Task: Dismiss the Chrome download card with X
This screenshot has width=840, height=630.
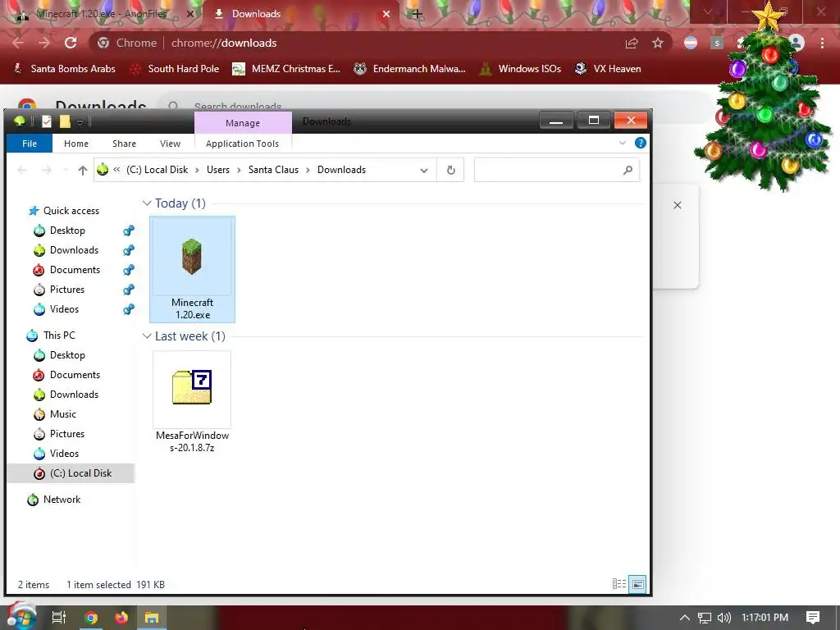Action: tap(677, 205)
